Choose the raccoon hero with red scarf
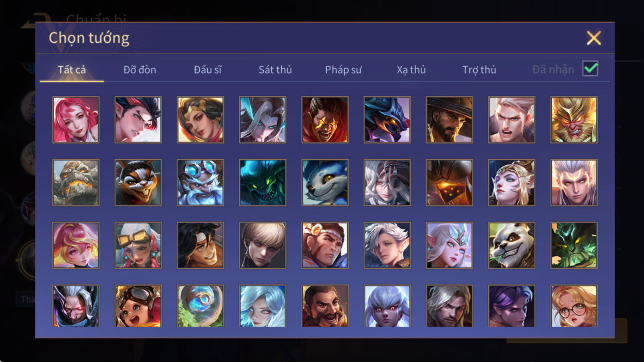Screen dimensions: 644x362 (x=138, y=182)
